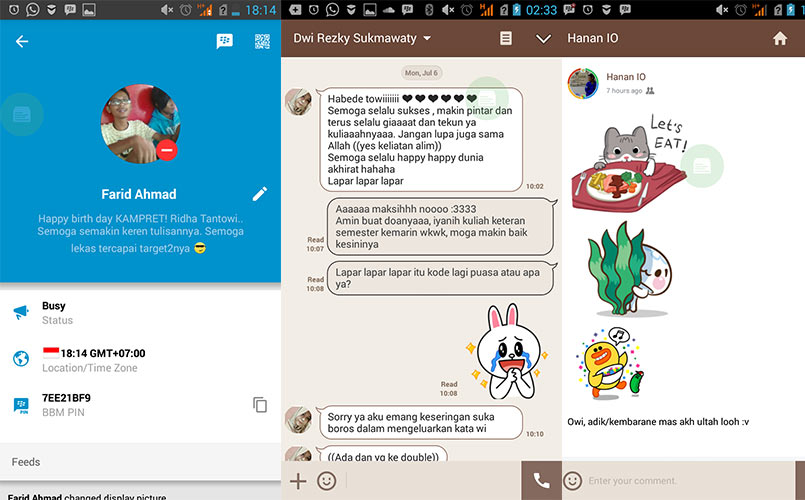Tap the home icon in timeline header
The width and height of the screenshot is (805, 500).
click(x=780, y=39)
